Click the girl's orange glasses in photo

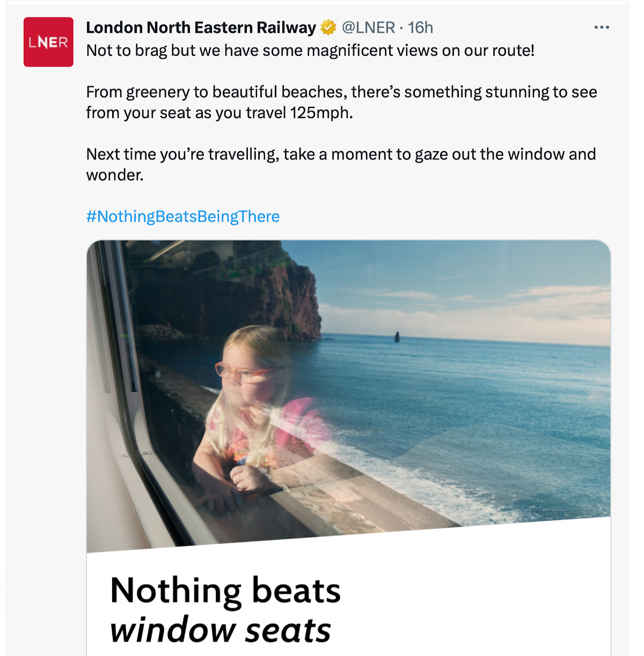[x=244, y=372]
